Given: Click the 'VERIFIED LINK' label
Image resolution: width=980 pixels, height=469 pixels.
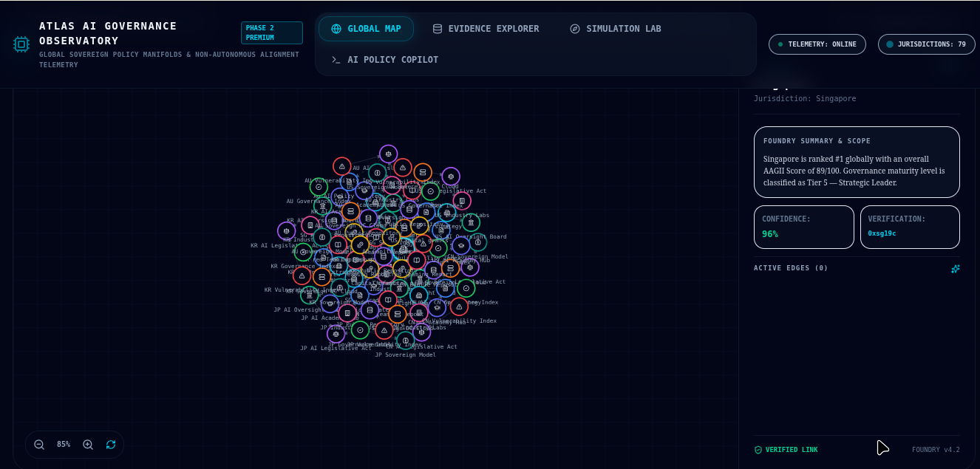Looking at the screenshot, I should tap(792, 450).
